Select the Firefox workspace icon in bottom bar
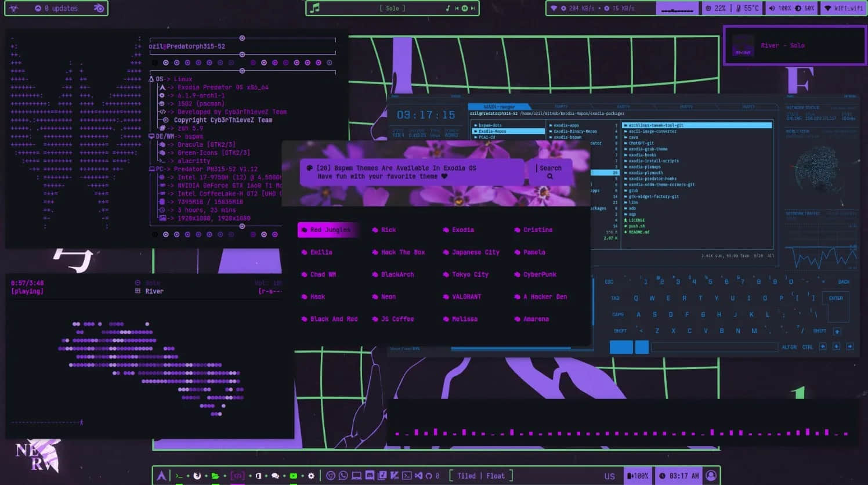The height and width of the screenshot is (485, 868). (197, 476)
